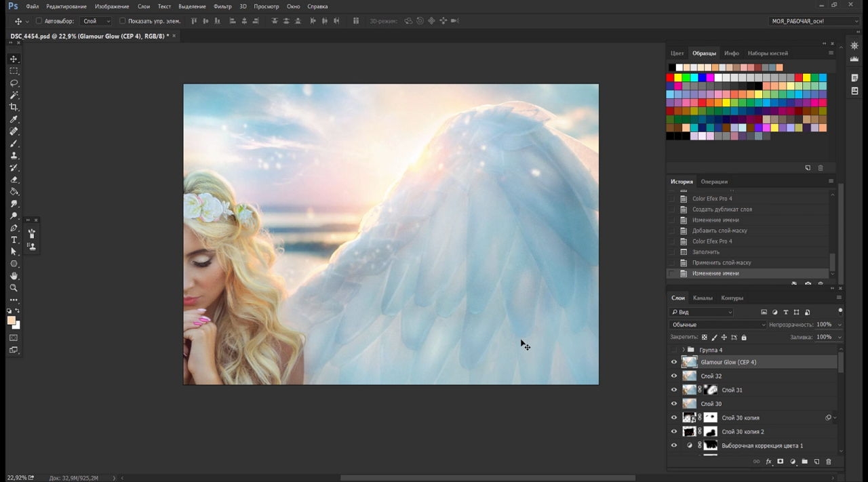Expand the Группа 4 layer group
Image resolution: width=868 pixels, height=482 pixels.
point(683,350)
